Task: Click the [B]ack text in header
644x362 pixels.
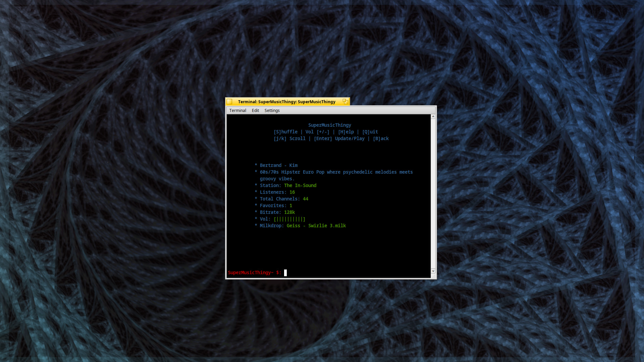Action: [381, 138]
